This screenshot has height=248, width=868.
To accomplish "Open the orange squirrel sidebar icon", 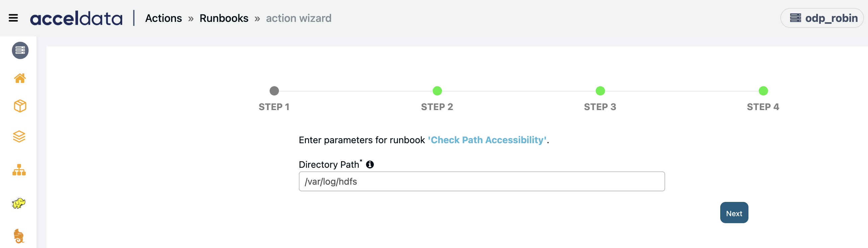I will point(19,236).
